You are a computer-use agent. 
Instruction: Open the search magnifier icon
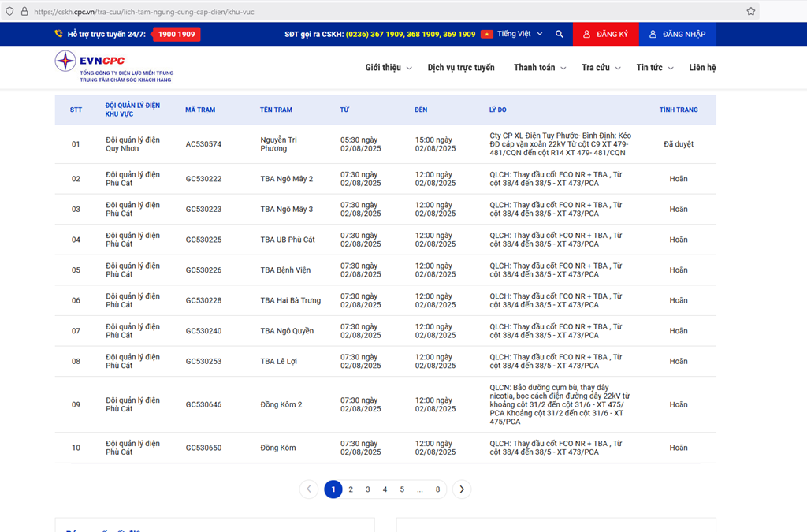click(560, 35)
